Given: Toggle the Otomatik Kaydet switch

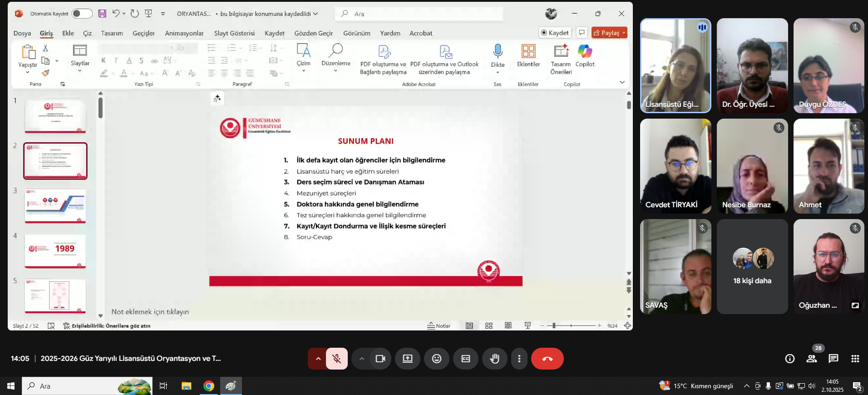Looking at the screenshot, I should pos(82,14).
